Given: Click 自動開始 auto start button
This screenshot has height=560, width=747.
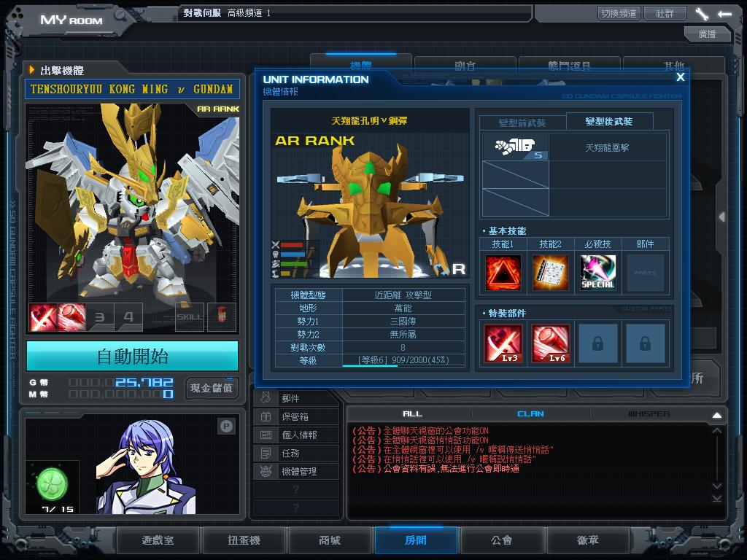Looking at the screenshot, I should (133, 356).
